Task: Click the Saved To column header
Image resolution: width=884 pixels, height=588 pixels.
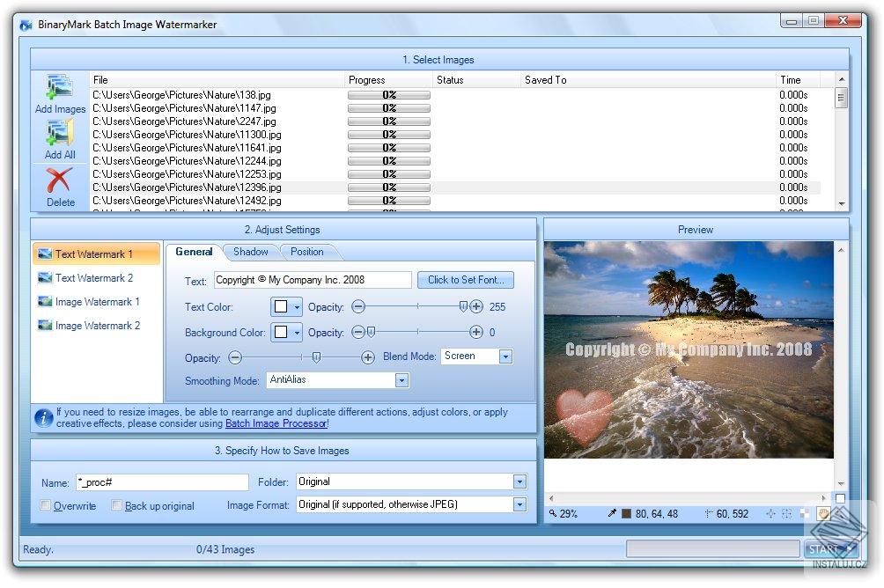Action: (x=648, y=80)
